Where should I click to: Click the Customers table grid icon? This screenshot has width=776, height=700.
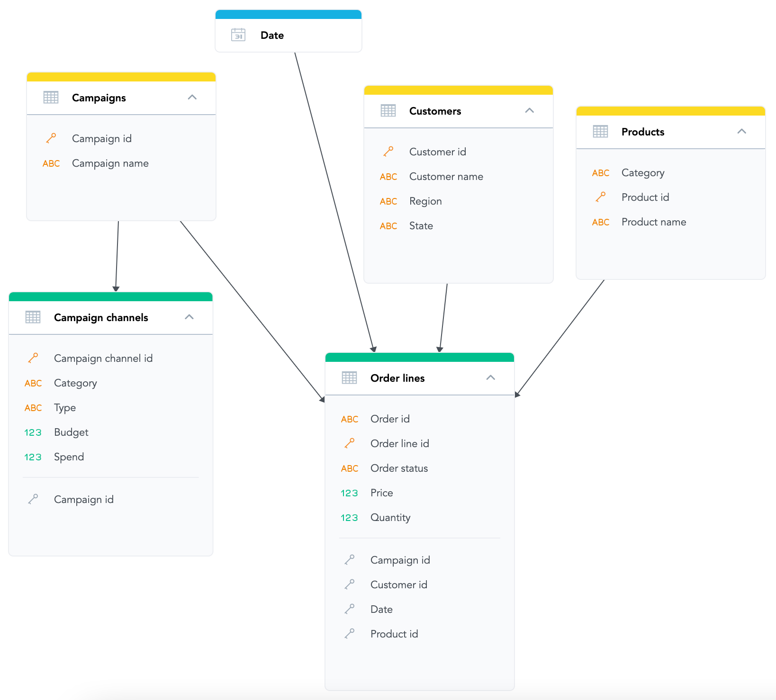(388, 111)
